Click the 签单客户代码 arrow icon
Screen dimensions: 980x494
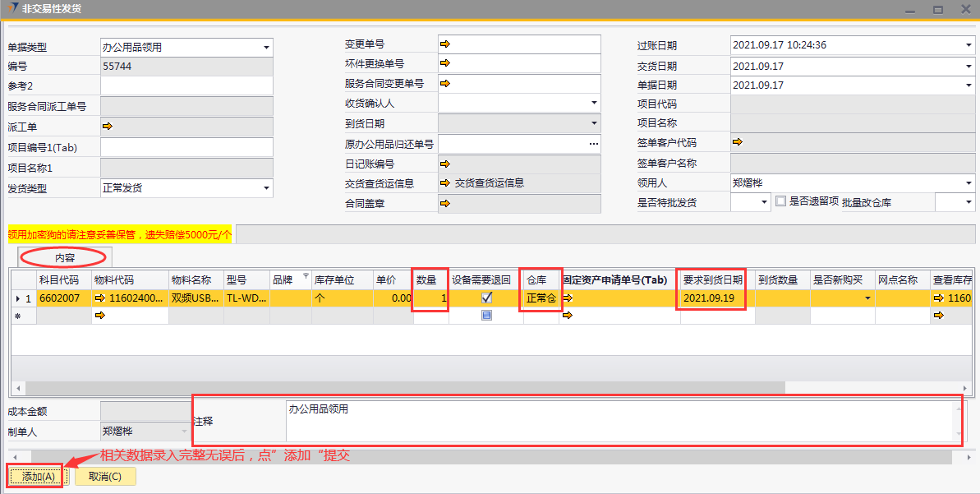point(737,142)
